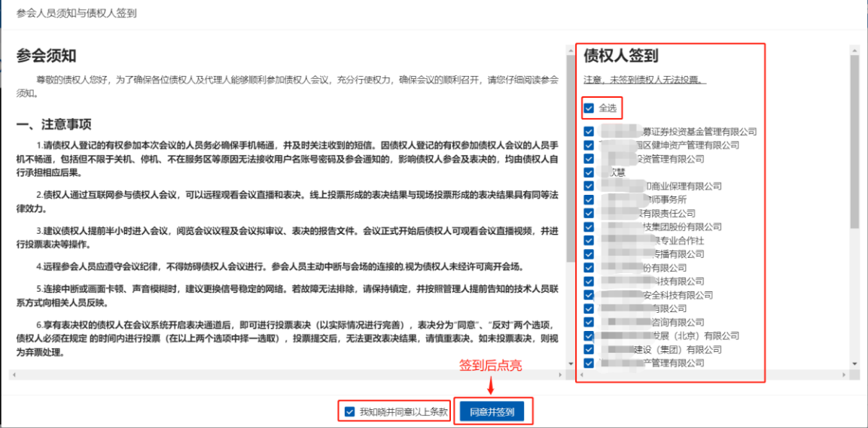Image resolution: width=868 pixels, height=428 pixels.
Task: Uncheck the 师事务所 creditor entry
Action: click(x=589, y=199)
